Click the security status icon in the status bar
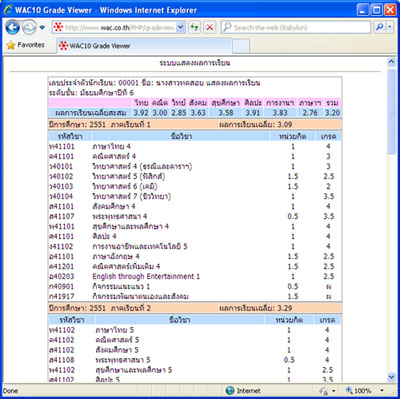The width and height of the screenshot is (400, 399). pos(323,391)
